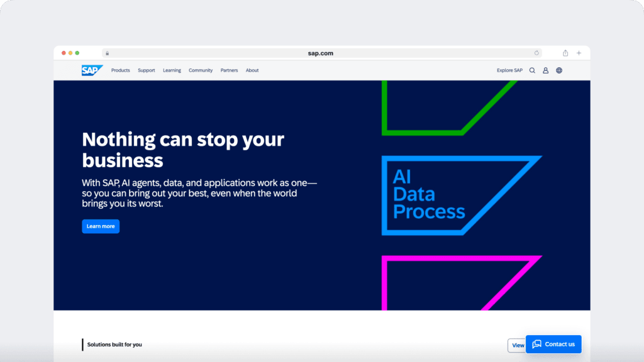Click the SAP logo
644x362 pixels.
coord(90,70)
